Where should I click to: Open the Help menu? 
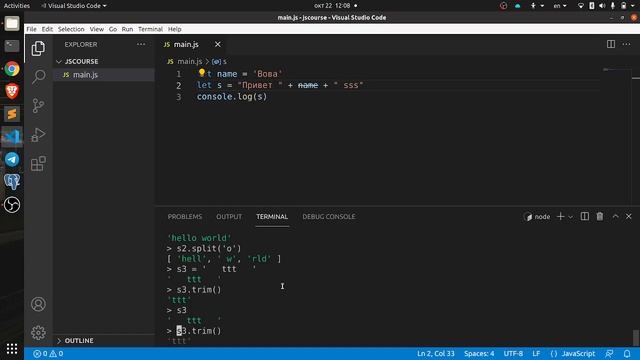[175, 29]
